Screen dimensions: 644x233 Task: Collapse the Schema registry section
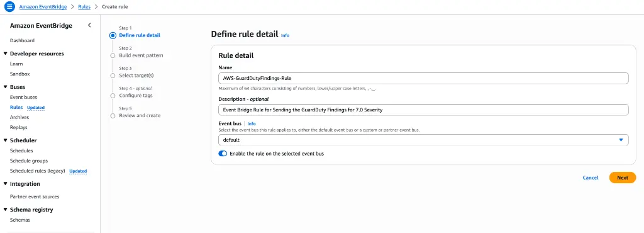5,210
